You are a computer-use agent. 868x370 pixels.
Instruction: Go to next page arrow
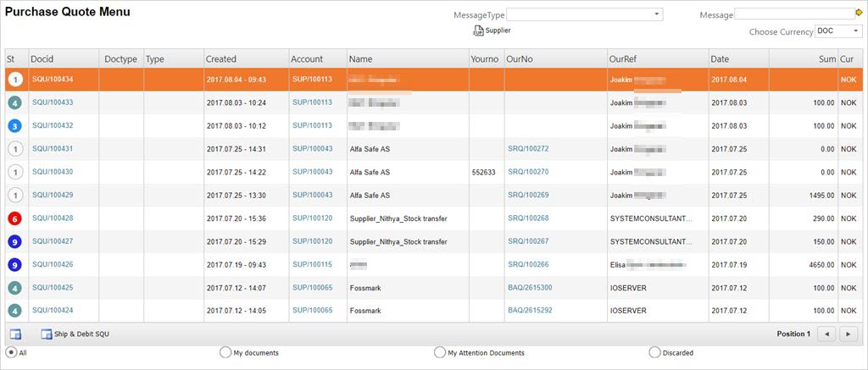point(848,334)
